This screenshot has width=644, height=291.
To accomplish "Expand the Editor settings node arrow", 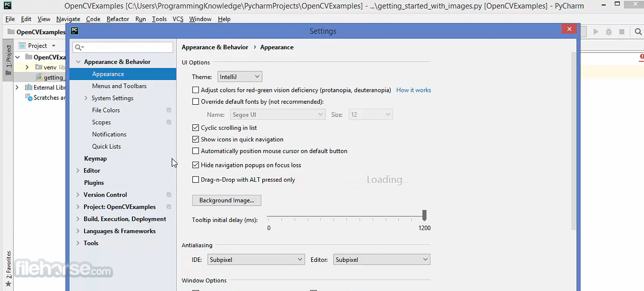I will (x=78, y=171).
